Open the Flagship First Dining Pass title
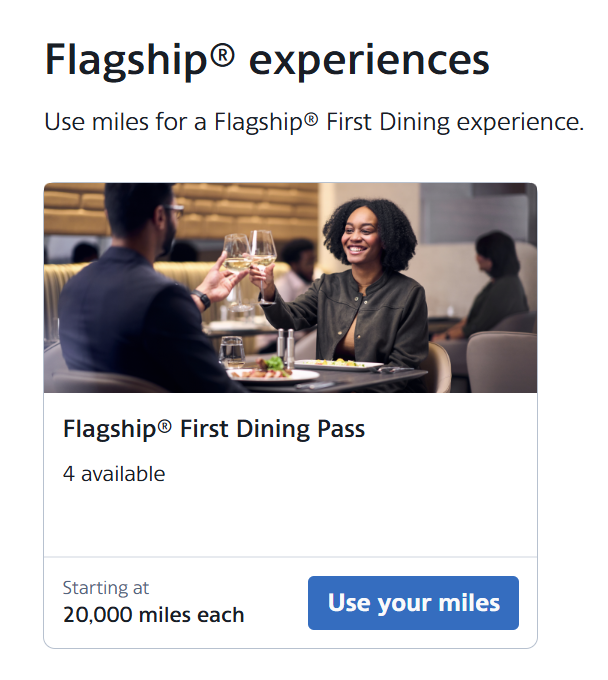This screenshot has height=680, width=608. click(x=214, y=429)
